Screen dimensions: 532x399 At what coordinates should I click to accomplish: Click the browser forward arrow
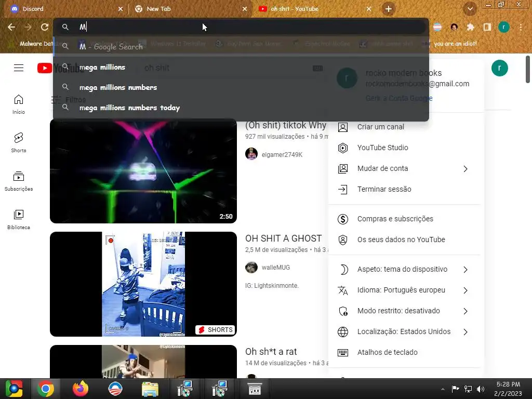28,27
